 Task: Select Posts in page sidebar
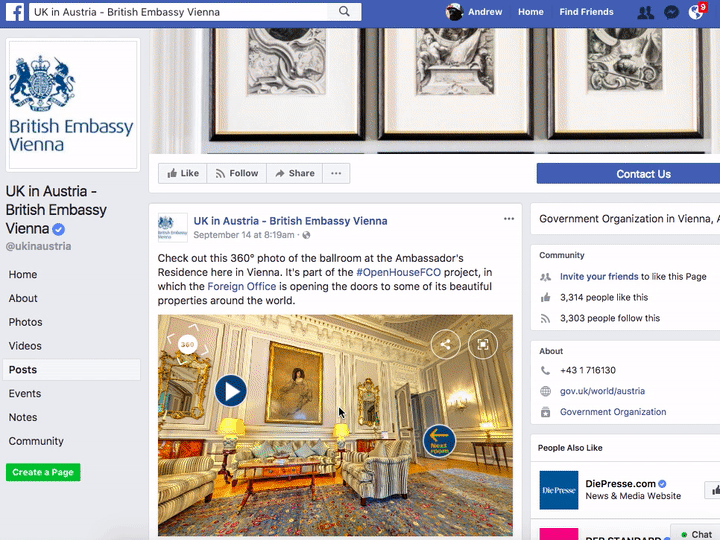pyautogui.click(x=71, y=370)
